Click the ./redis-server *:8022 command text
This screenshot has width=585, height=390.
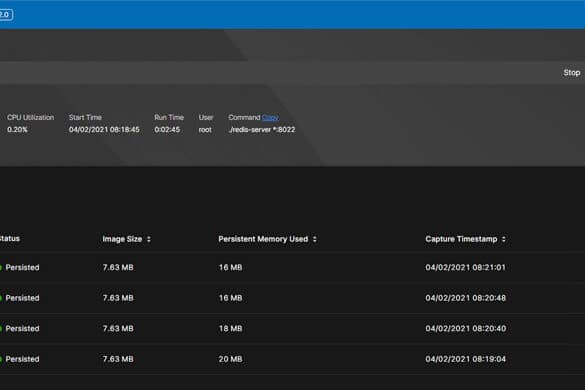pyautogui.click(x=262, y=130)
